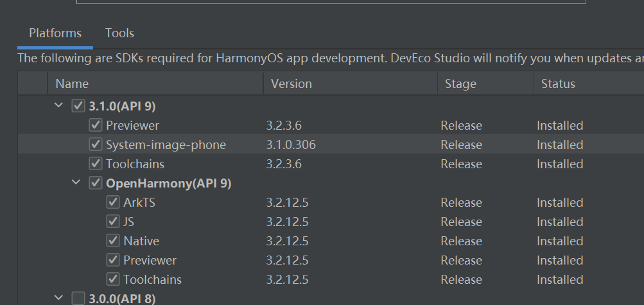Select the System-image-phone row
The height and width of the screenshot is (305, 644).
pyautogui.click(x=331, y=144)
